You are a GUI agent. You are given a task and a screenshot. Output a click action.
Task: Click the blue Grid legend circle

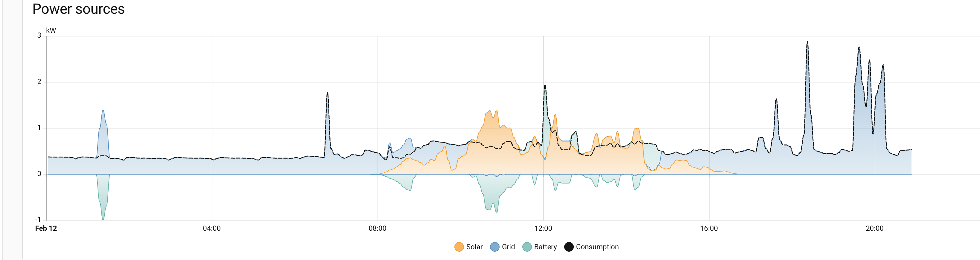(494, 247)
